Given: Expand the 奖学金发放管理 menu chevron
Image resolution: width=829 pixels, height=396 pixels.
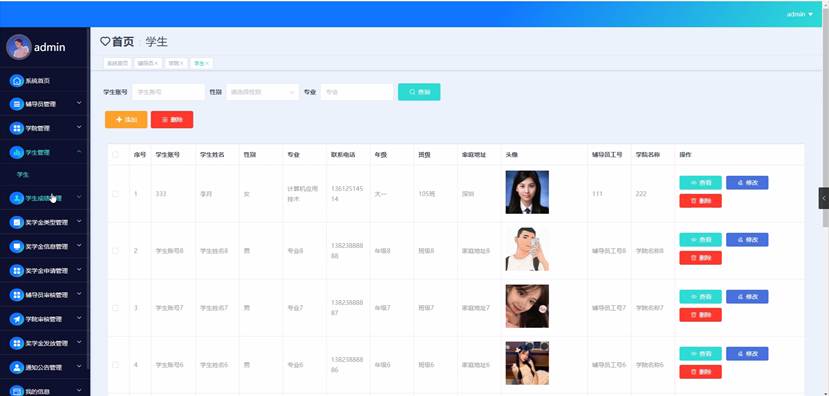Looking at the screenshot, I should tap(79, 342).
